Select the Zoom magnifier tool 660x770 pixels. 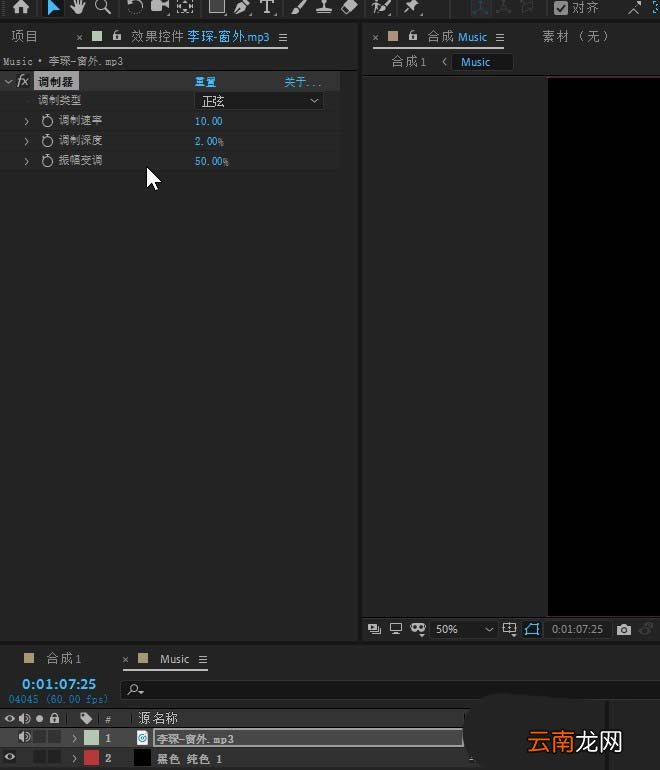point(103,6)
